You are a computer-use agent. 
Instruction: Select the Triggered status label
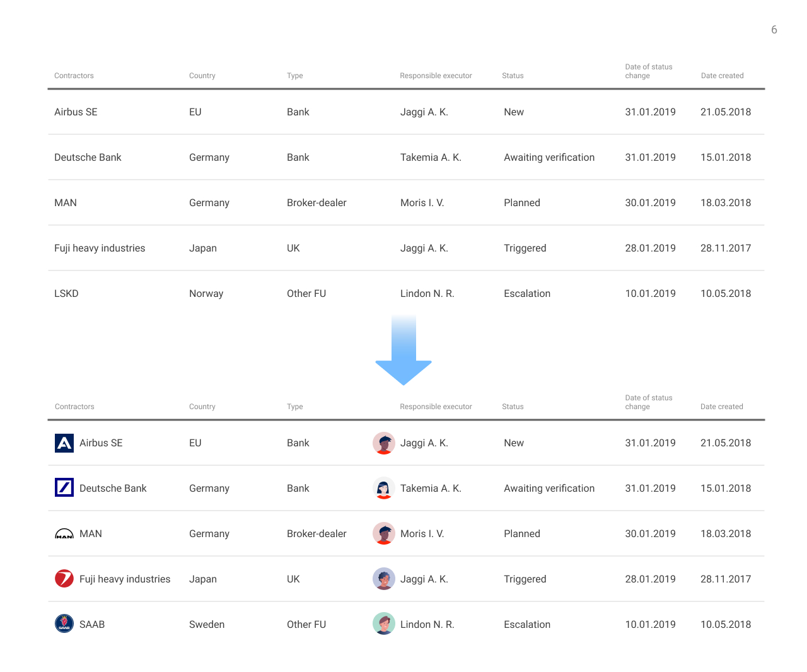(x=525, y=248)
